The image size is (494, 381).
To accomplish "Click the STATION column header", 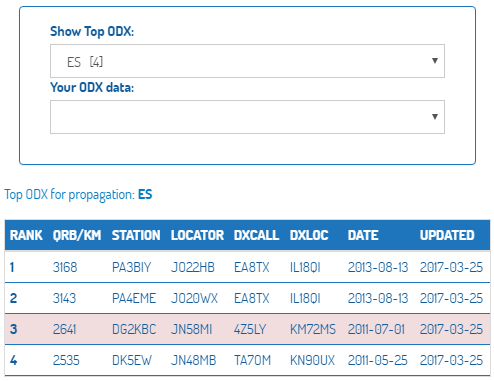I will (136, 235).
